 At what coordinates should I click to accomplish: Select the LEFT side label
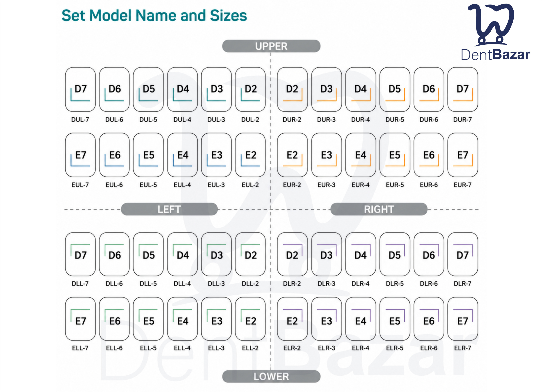pyautogui.click(x=169, y=209)
